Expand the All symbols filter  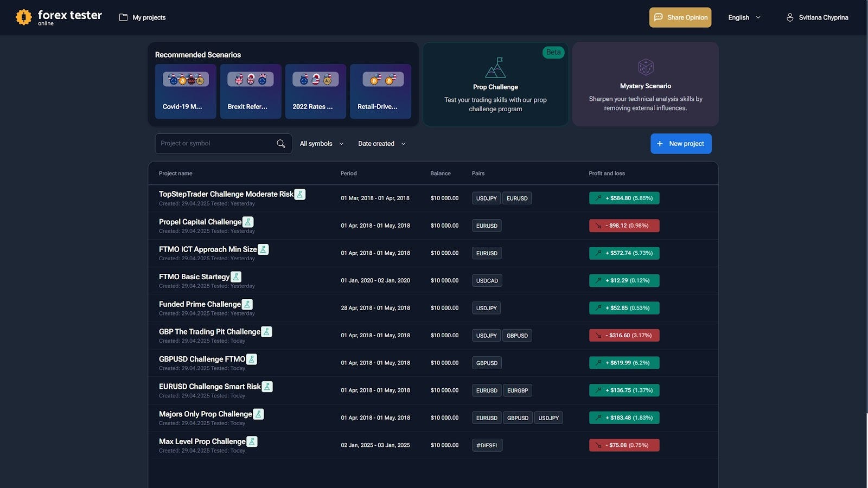coord(322,144)
